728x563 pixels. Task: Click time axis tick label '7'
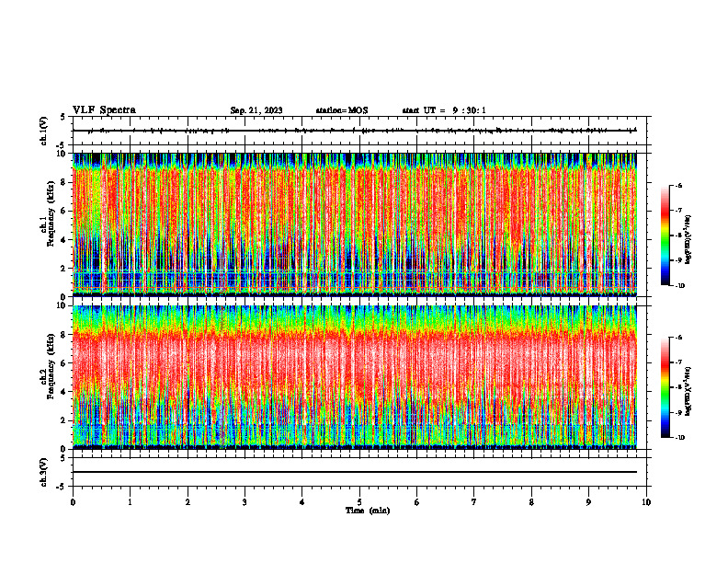474,502
